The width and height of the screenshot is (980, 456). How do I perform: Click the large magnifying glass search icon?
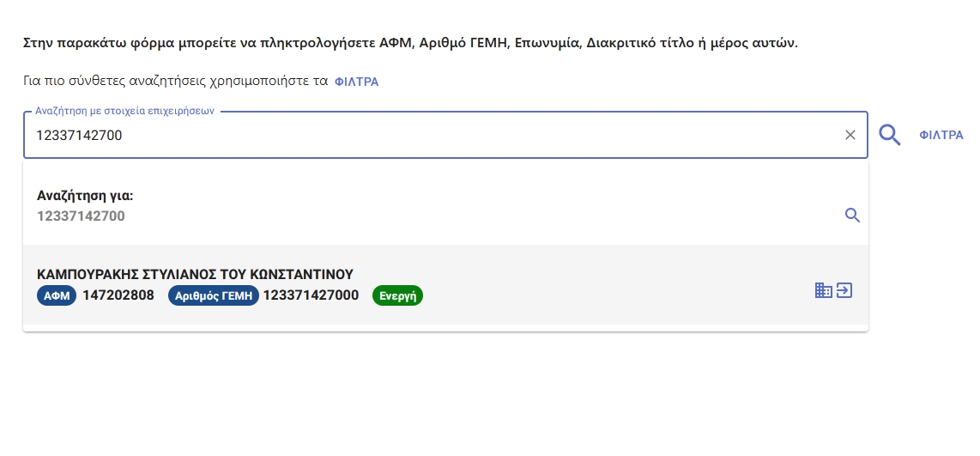(889, 135)
